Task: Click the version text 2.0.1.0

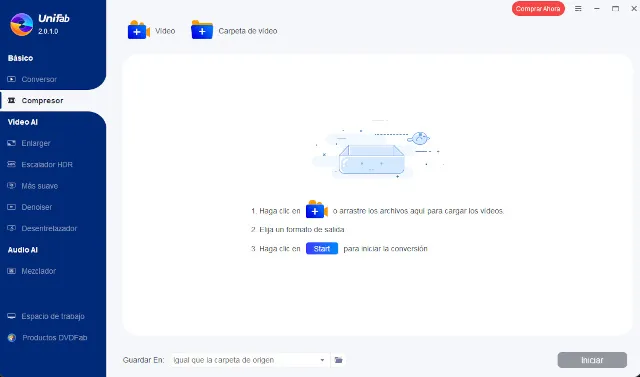Action: pyautogui.click(x=48, y=31)
